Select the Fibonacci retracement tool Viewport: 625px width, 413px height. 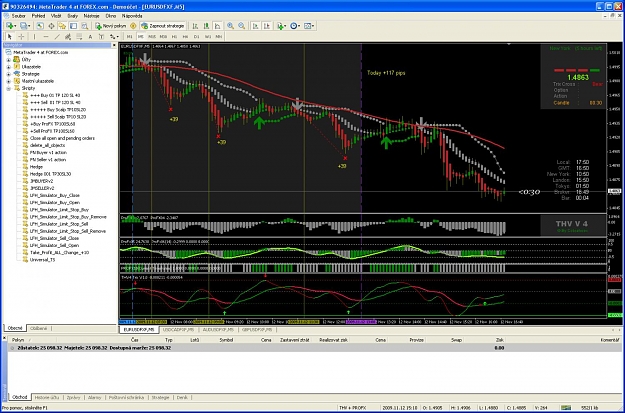click(79, 37)
